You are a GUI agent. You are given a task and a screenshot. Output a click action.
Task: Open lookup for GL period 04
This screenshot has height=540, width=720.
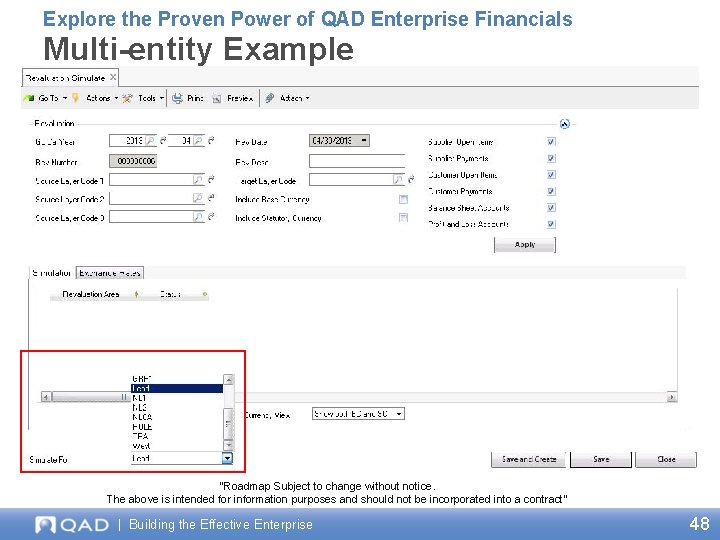pos(198,141)
